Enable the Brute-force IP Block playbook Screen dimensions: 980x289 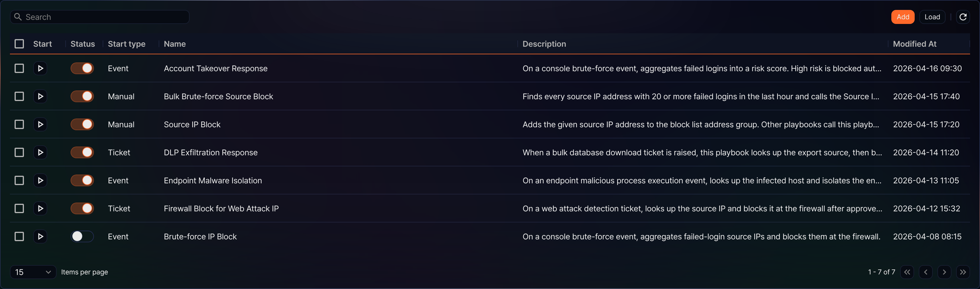click(82, 236)
